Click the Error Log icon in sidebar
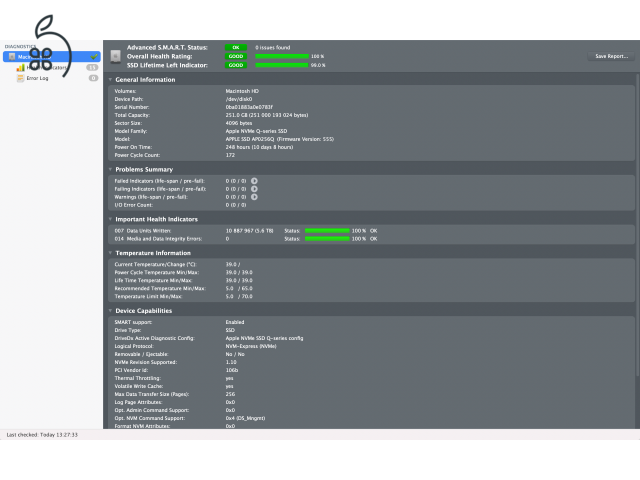 point(20,78)
